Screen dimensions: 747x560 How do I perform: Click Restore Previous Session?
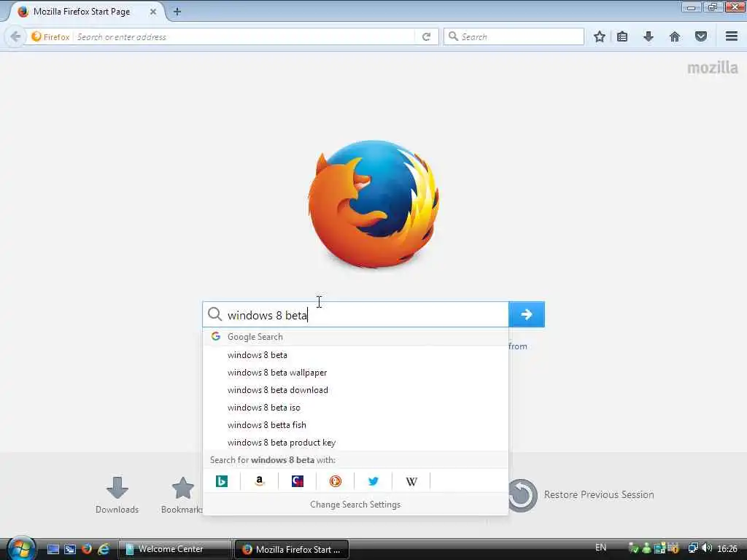[x=581, y=495]
